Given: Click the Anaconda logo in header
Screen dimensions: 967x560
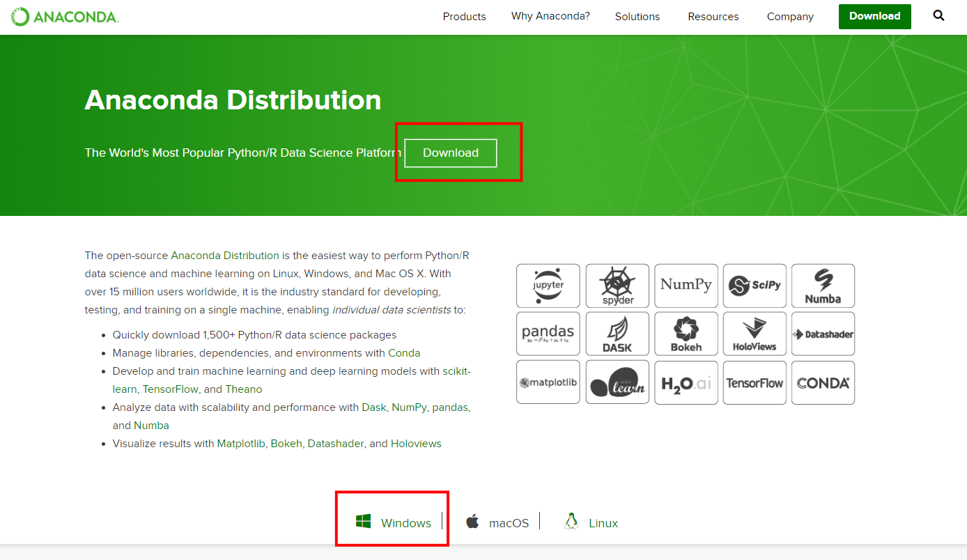Looking at the screenshot, I should pyautogui.click(x=65, y=17).
